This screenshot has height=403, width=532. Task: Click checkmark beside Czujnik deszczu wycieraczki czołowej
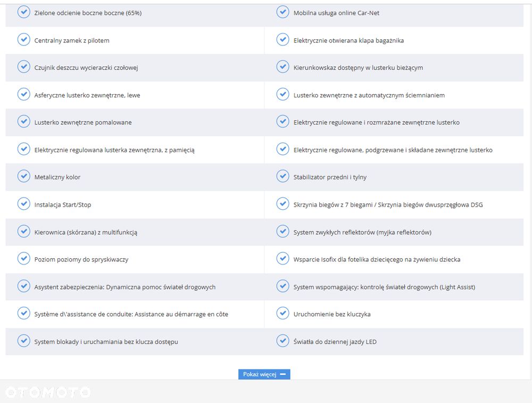tap(24, 67)
